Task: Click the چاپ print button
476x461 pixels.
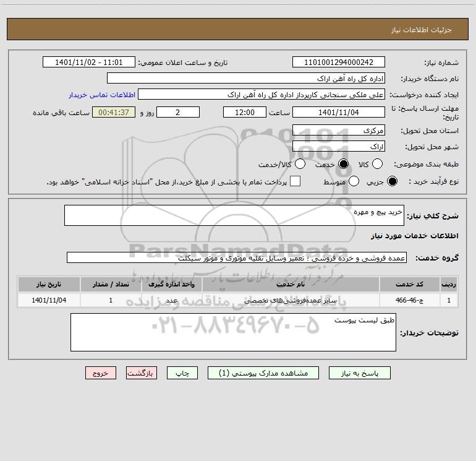Action: (182, 373)
